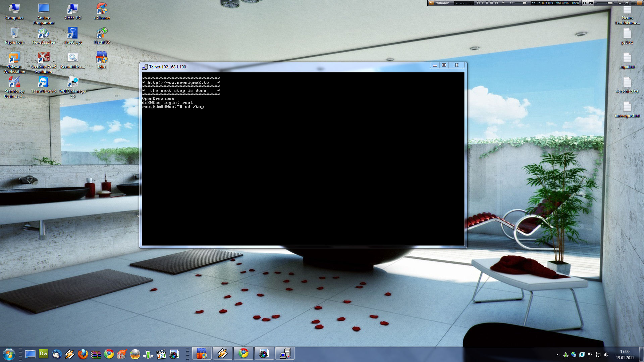Adjust the Winamp volume slider
The image size is (644, 362).
tap(525, 3)
